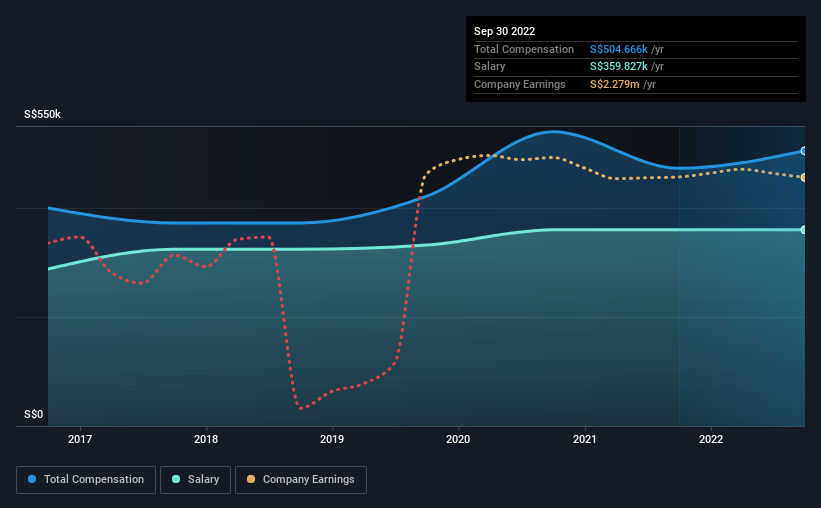Click the 2021 x-axis label
This screenshot has height=508, width=821.
[x=585, y=439]
